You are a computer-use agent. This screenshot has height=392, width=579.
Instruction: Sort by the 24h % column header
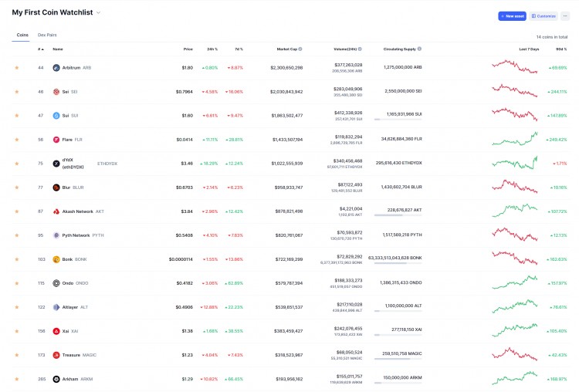[212, 49]
